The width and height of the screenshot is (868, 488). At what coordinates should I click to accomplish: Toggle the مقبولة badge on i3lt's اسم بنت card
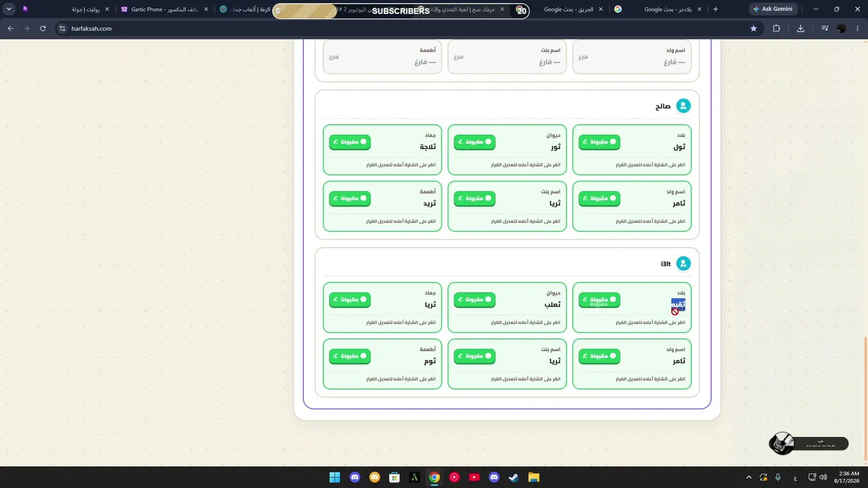[x=475, y=356]
